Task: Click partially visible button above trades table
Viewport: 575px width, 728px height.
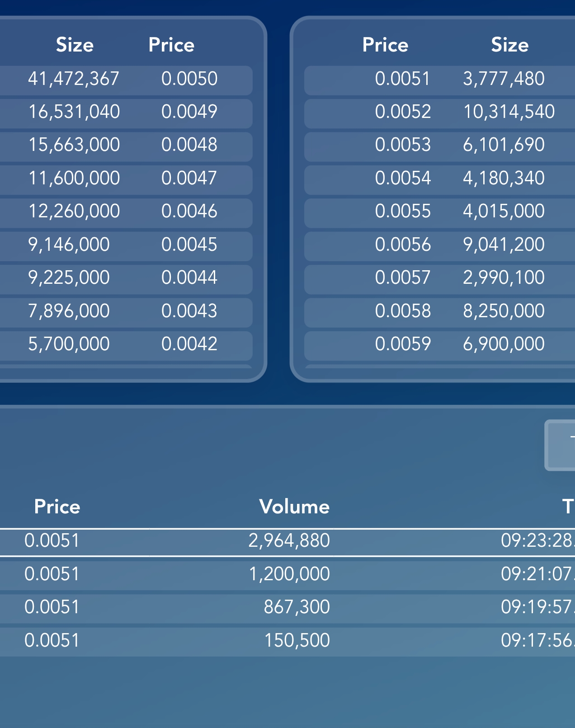Action: tap(560, 445)
